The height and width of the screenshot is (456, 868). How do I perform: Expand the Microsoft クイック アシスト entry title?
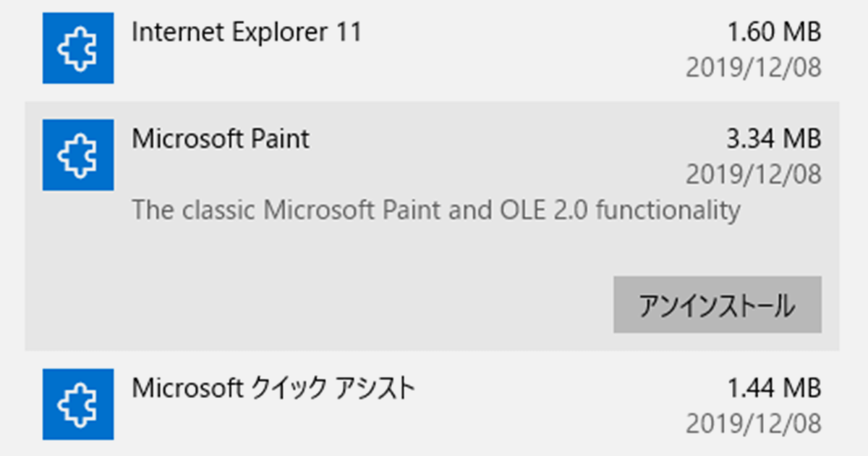coord(273,389)
